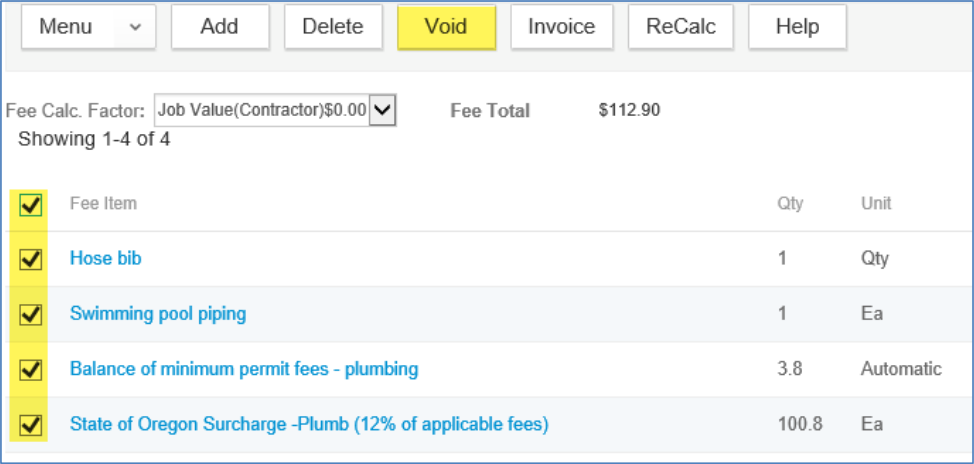This screenshot has width=974, height=464.
Task: Uncheck the Swimming pool piping checkbox
Action: [31, 314]
